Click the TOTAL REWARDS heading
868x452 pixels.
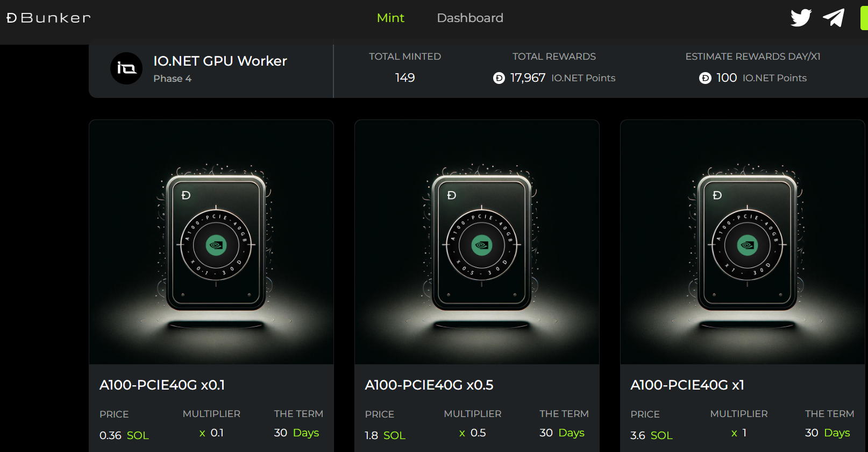[554, 56]
